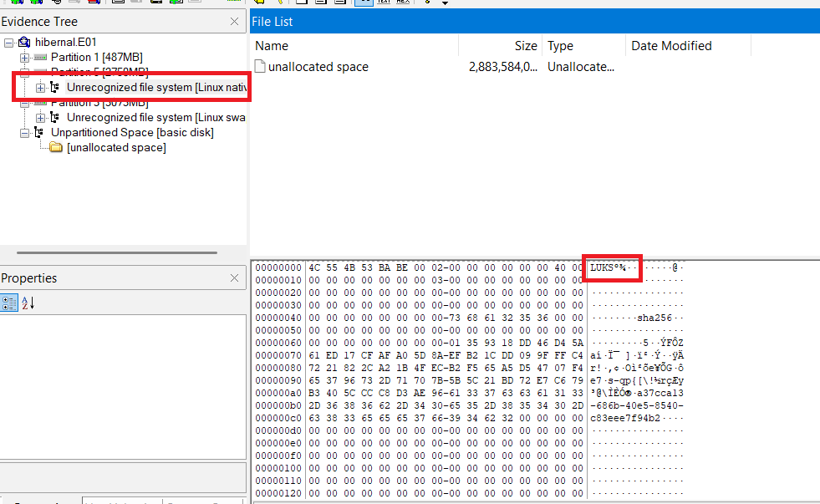Click the -686b-40e5-8540- text in ASCII column
The height and width of the screenshot is (504, 820).
pyautogui.click(x=637, y=405)
